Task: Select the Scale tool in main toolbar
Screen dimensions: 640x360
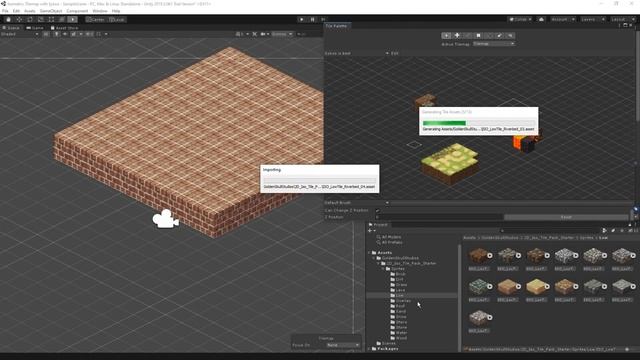Action: pyautogui.click(x=40, y=19)
